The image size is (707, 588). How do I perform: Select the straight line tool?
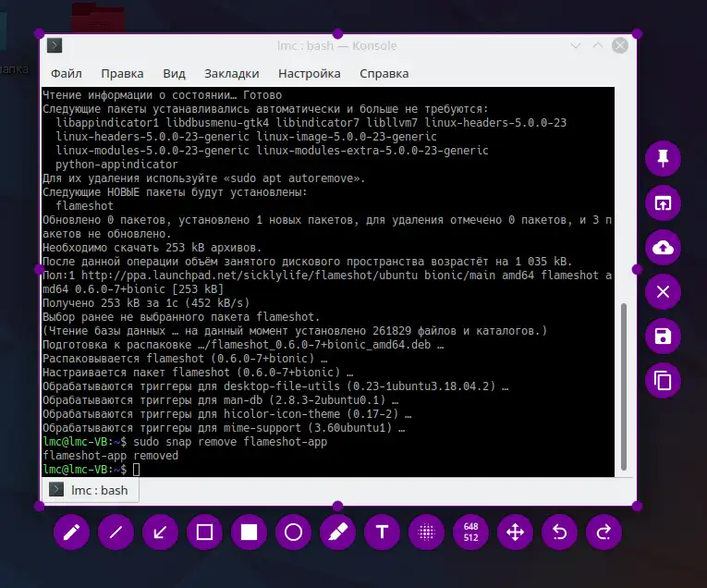(116, 533)
